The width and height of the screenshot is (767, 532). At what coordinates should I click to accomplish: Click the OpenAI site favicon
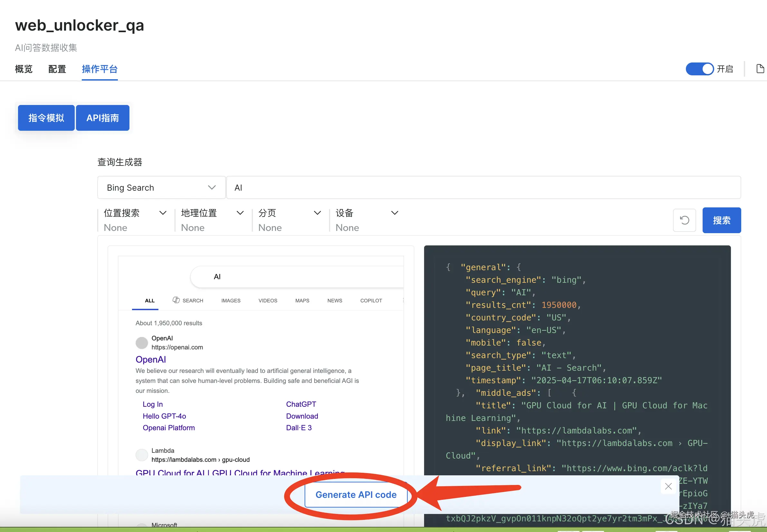[142, 343]
